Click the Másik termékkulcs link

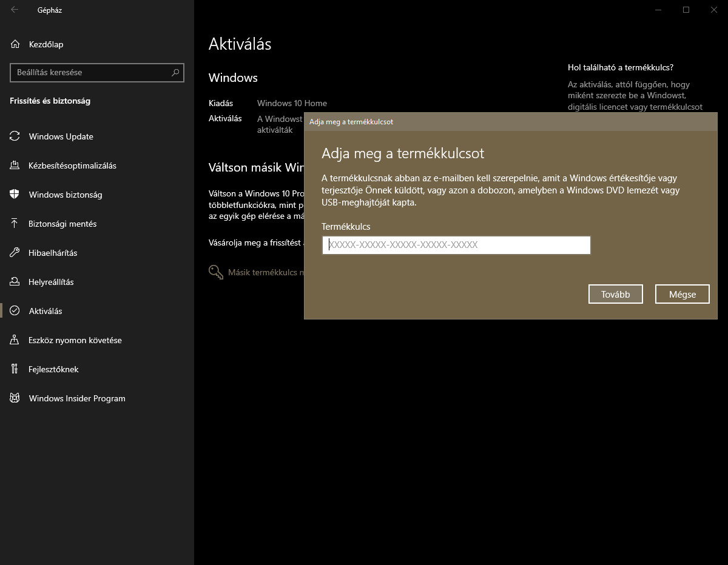[265, 272]
